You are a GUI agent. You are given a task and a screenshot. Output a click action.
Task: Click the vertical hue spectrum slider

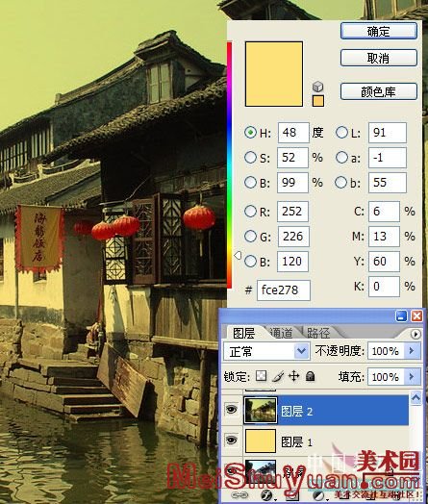point(230,164)
